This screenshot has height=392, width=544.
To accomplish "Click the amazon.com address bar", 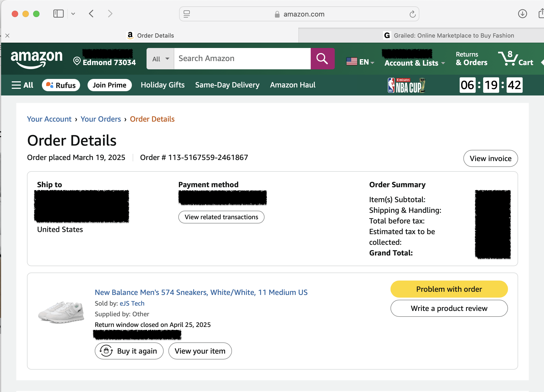I will click(x=299, y=14).
